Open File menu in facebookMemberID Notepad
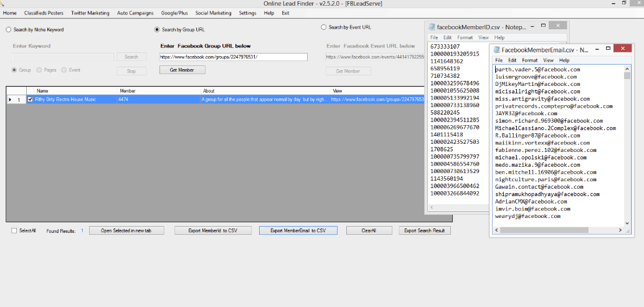 tap(434, 37)
